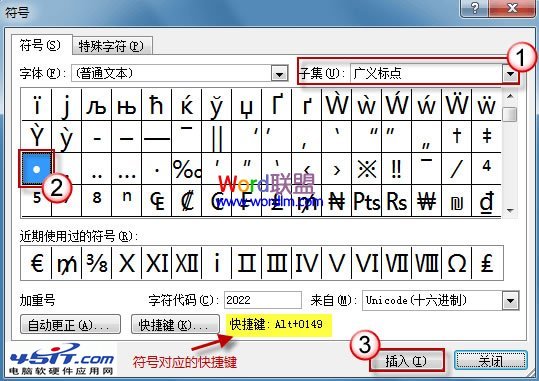Choose the reference mark ※ symbol
The height and width of the screenshot is (381, 539).
click(366, 168)
